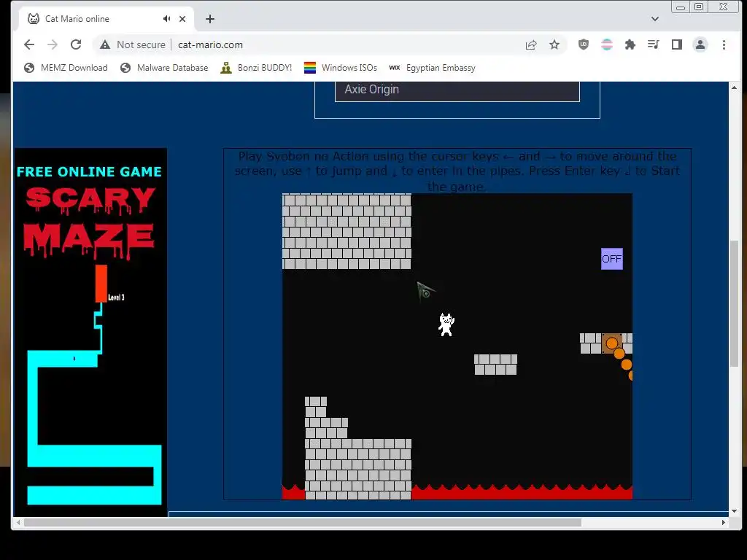Click the WIX Egyptian Embassy favicon

[x=395, y=68]
